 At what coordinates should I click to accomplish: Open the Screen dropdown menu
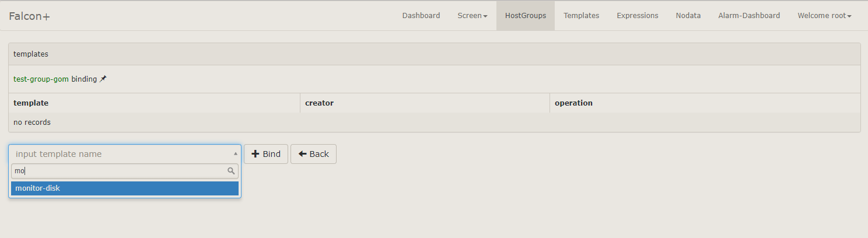[472, 16]
